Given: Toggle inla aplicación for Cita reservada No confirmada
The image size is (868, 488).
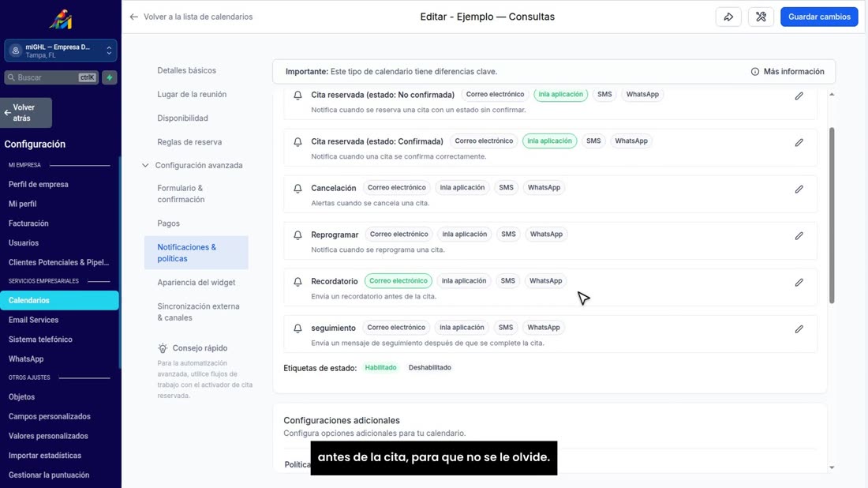Looking at the screenshot, I should pos(560,94).
